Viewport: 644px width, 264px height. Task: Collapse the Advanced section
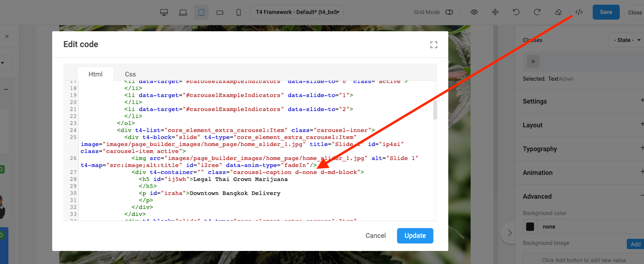580,196
